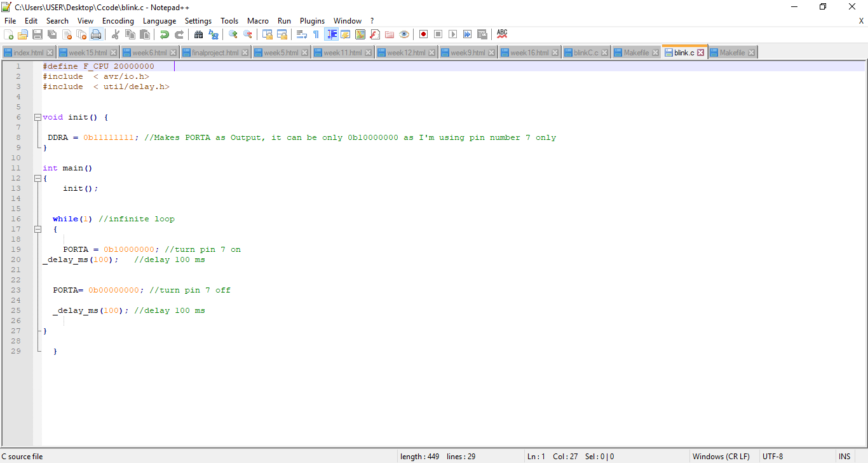Close the week12.html tab
Screen dimensions: 868x463
pos(431,53)
